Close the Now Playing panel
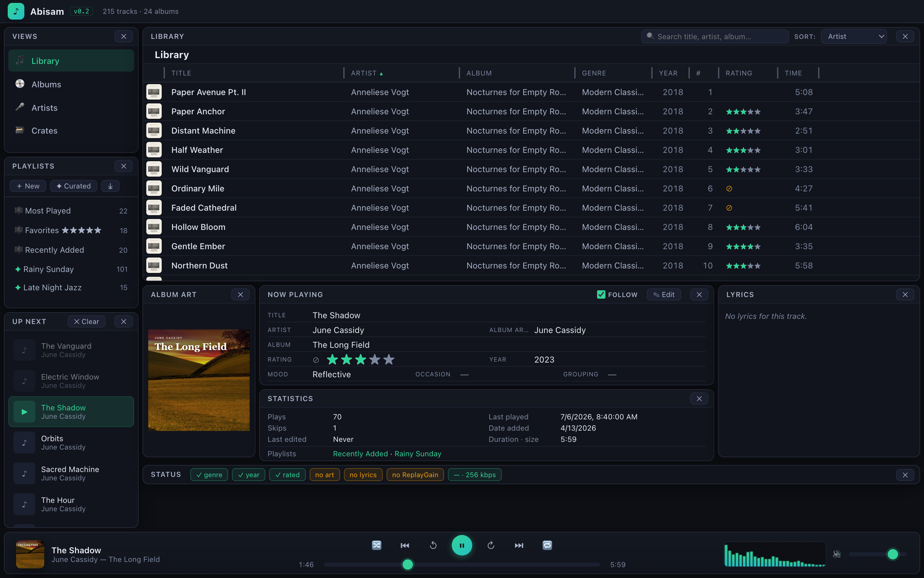This screenshot has width=924, height=578. click(699, 294)
